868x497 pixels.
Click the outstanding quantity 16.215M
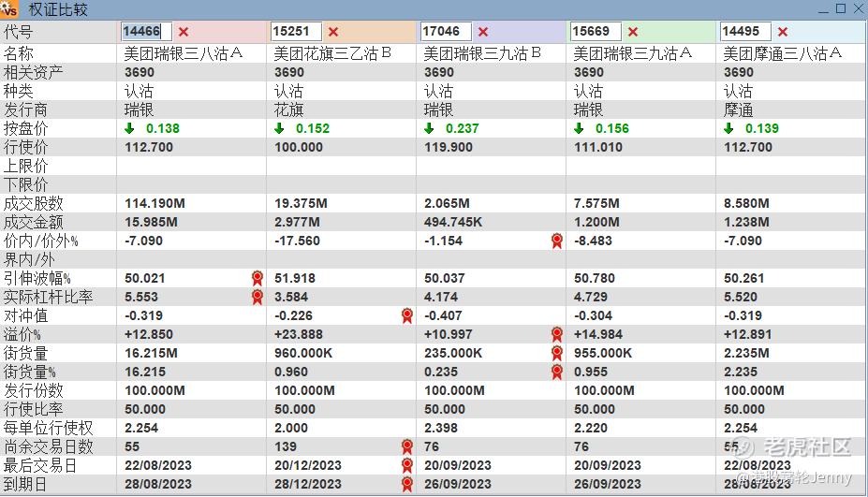[151, 353]
